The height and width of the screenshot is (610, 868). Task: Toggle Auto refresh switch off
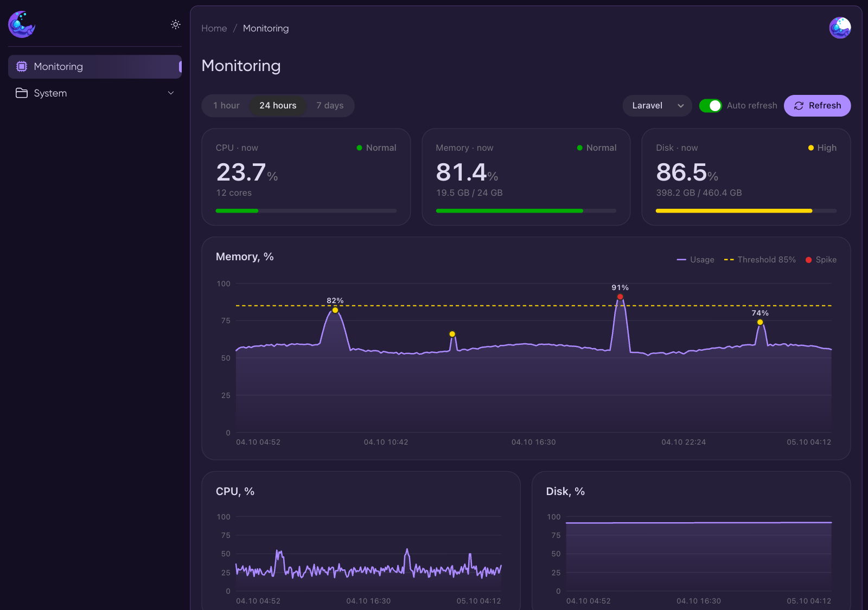point(710,106)
